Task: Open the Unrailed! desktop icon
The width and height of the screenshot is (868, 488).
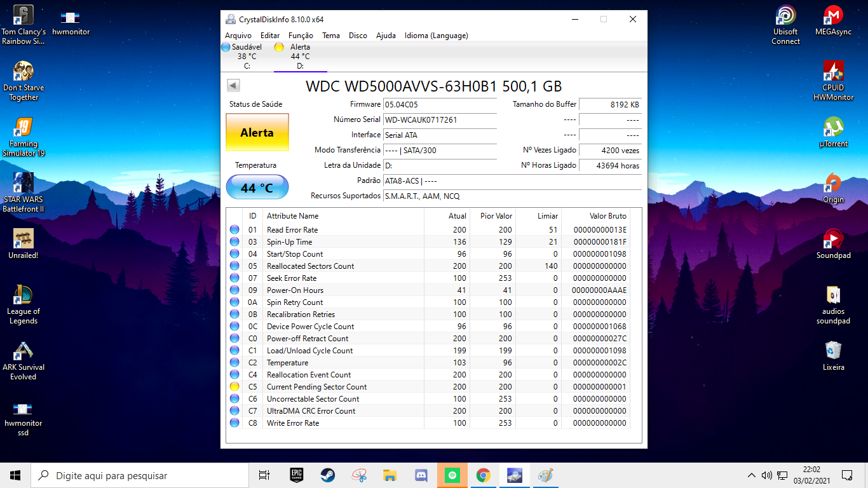Action: tap(24, 244)
